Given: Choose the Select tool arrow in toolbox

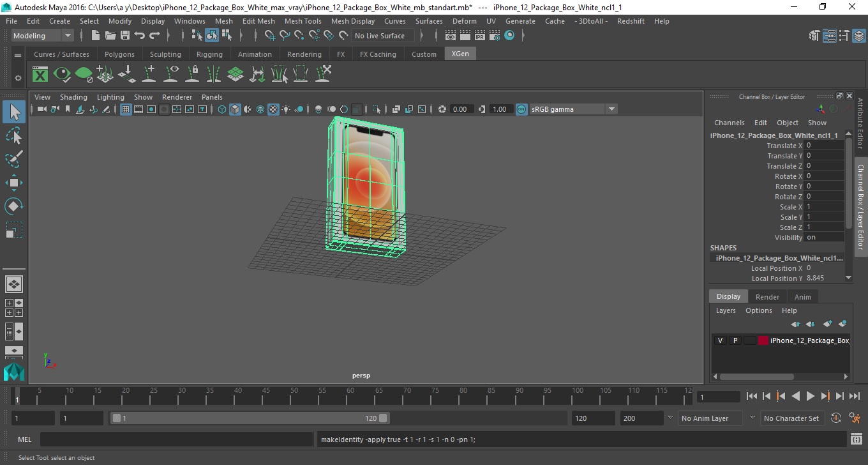Looking at the screenshot, I should 14,112.
